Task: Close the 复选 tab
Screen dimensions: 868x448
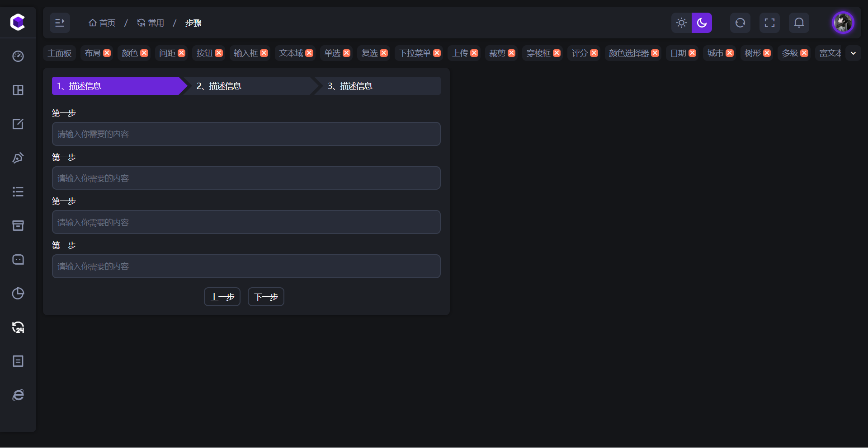Action: 384,53
